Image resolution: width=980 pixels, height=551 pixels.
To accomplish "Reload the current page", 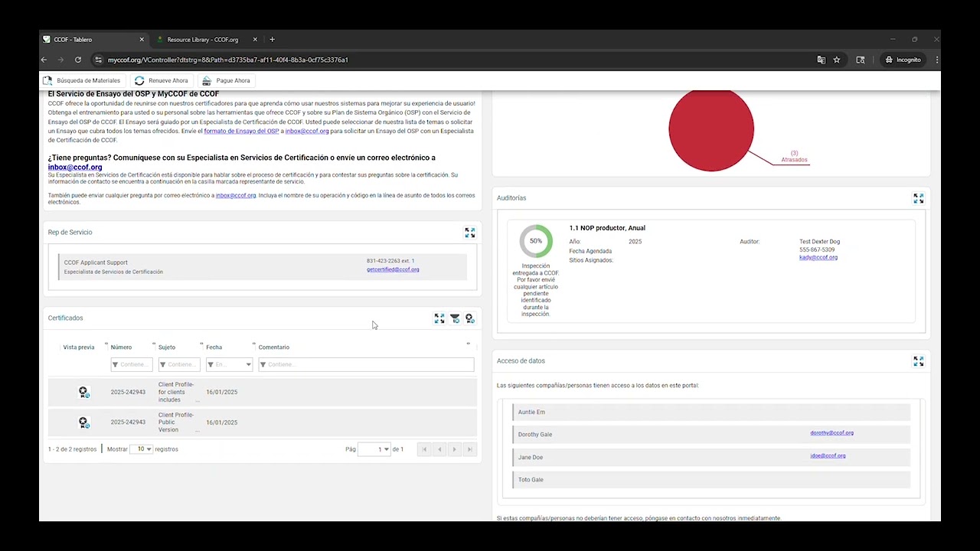I will (78, 60).
